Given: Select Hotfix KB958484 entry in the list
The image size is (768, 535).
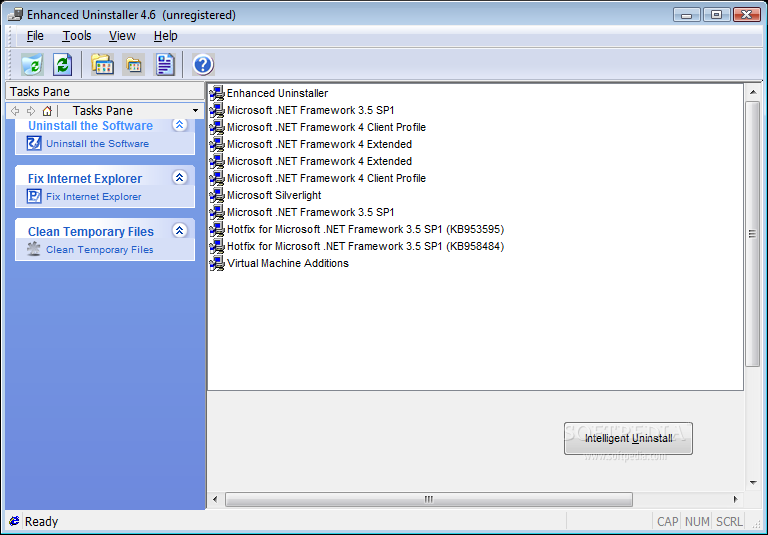Looking at the screenshot, I should pos(365,246).
